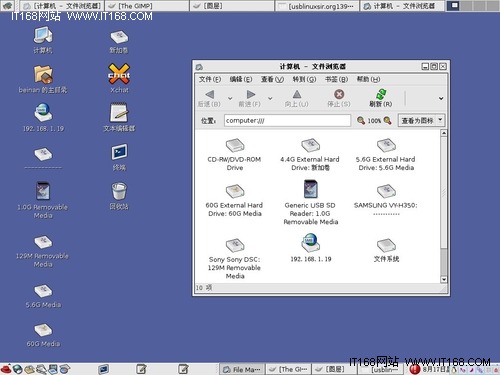Reset zoom via the 100% label
Image resolution: width=500 pixels, height=375 pixels.
(374, 121)
